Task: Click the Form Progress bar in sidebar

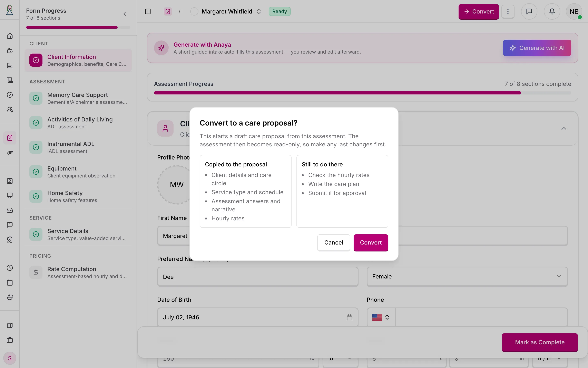Action: pyautogui.click(x=78, y=28)
